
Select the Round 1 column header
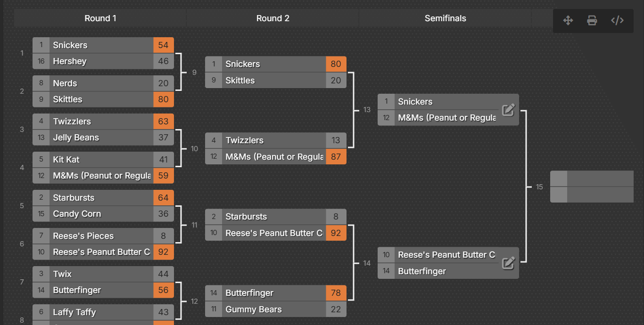(x=100, y=18)
